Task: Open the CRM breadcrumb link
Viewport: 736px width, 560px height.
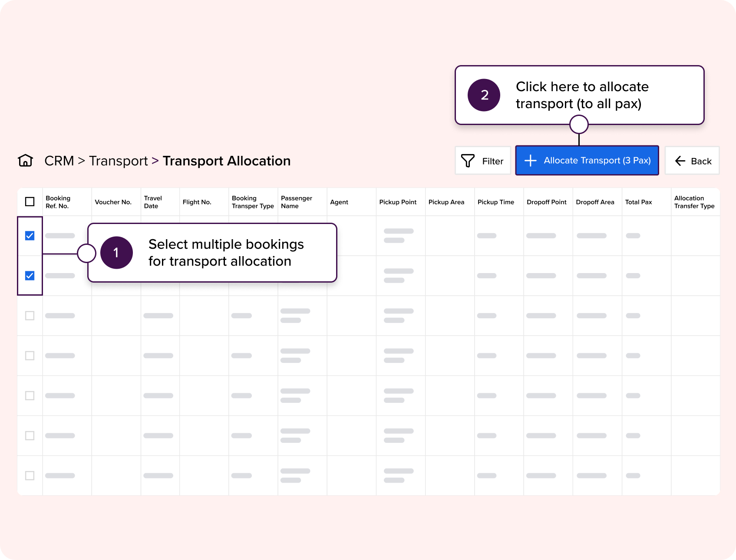Action: pos(59,161)
